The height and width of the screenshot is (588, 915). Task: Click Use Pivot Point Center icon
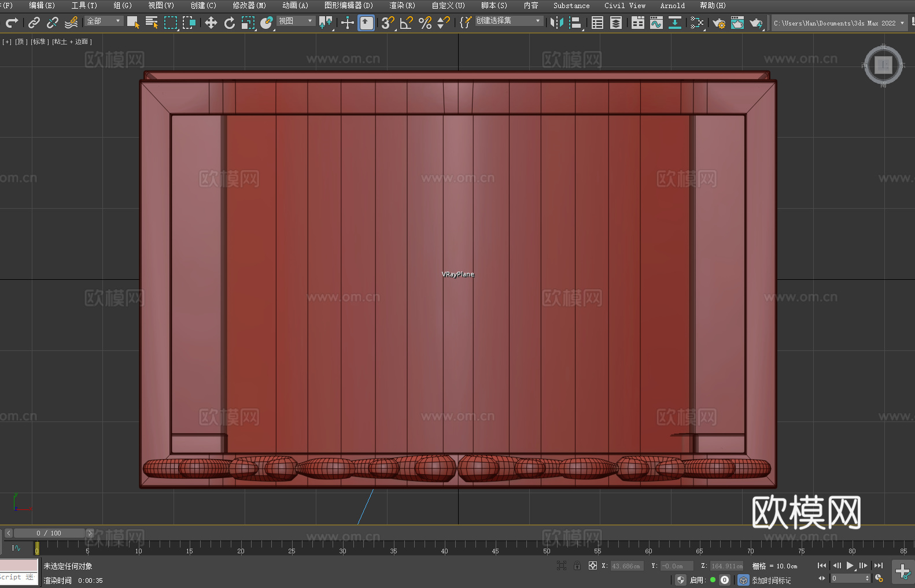pyautogui.click(x=326, y=23)
